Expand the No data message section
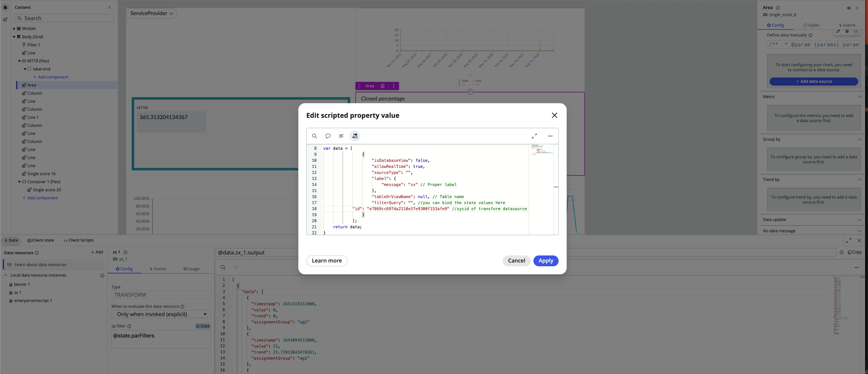The width and height of the screenshot is (868, 374). 859,231
